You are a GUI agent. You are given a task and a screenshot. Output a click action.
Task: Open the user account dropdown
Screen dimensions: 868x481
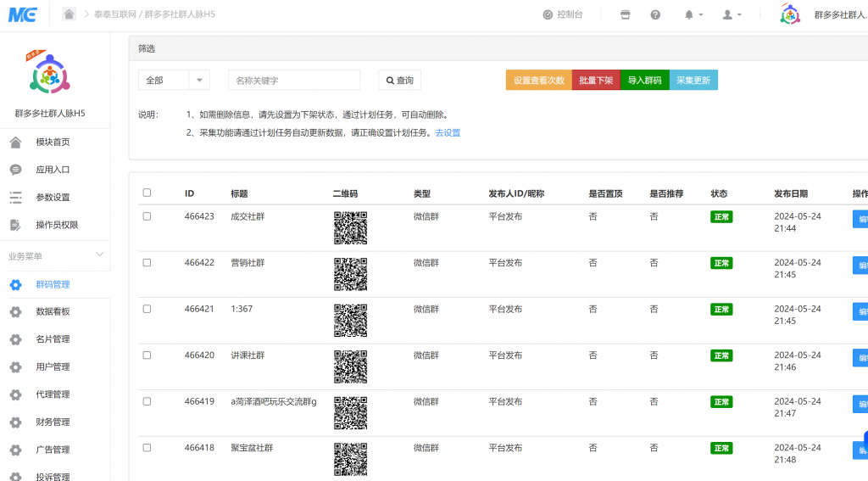(732, 14)
